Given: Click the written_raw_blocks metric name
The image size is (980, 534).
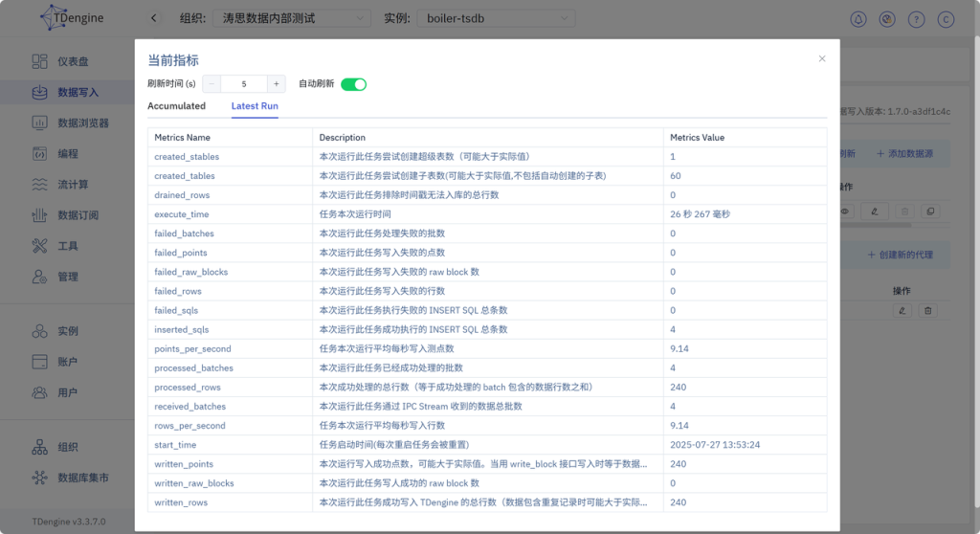Looking at the screenshot, I should (x=193, y=483).
